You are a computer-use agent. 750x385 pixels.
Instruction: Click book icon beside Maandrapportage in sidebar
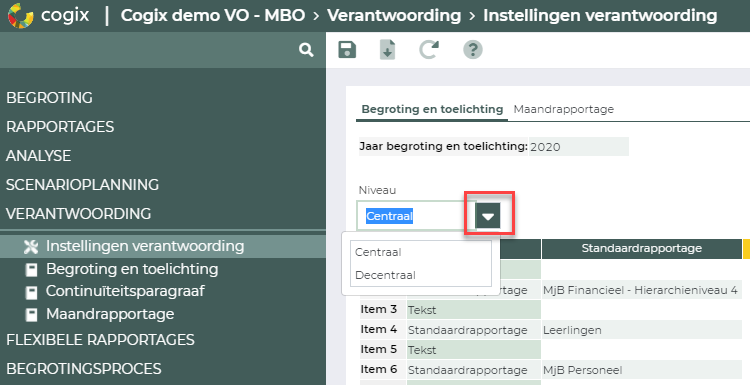tap(31, 315)
